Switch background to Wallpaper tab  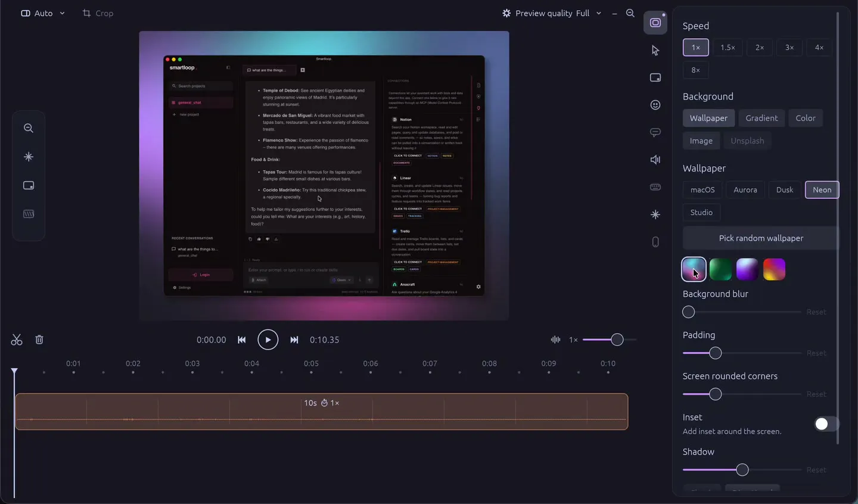point(709,118)
